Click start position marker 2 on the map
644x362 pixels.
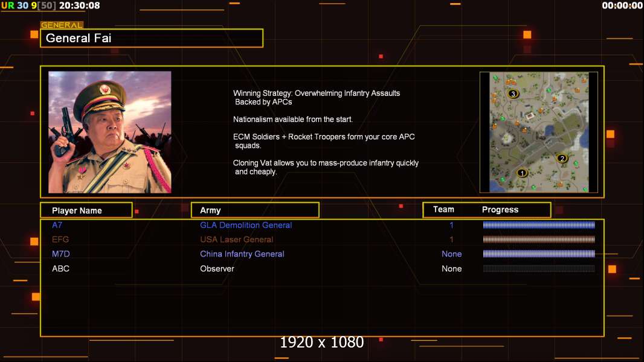[x=562, y=158]
